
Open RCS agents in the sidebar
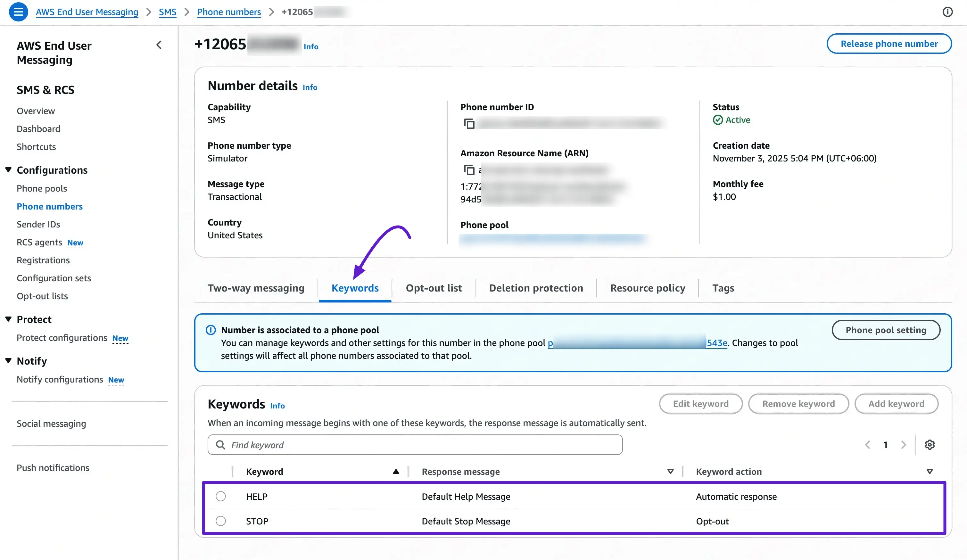39,243
